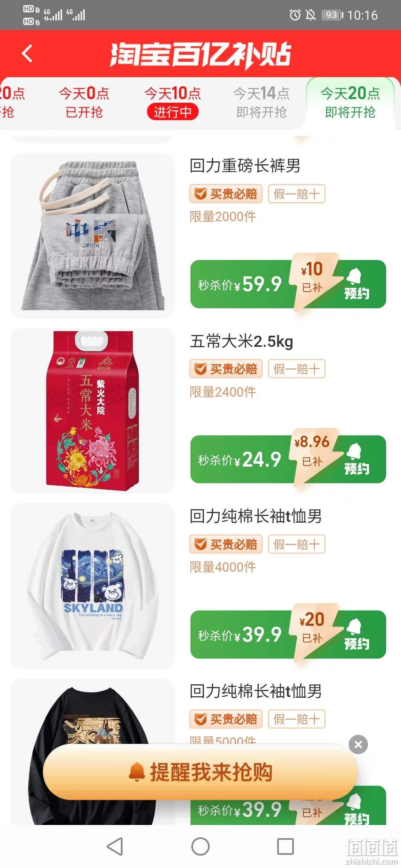Open the red 五常大米 rice bag image
401x868 pixels.
pos(92,411)
